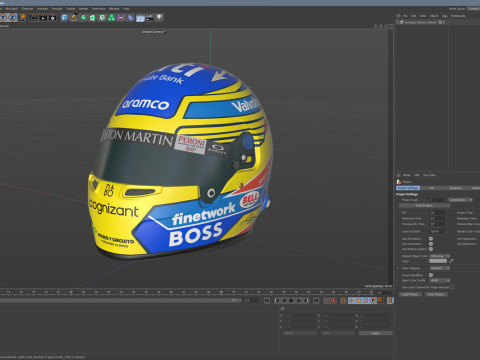Click the timeline layout icon at far right
480x360 pixels.
[390, 300]
